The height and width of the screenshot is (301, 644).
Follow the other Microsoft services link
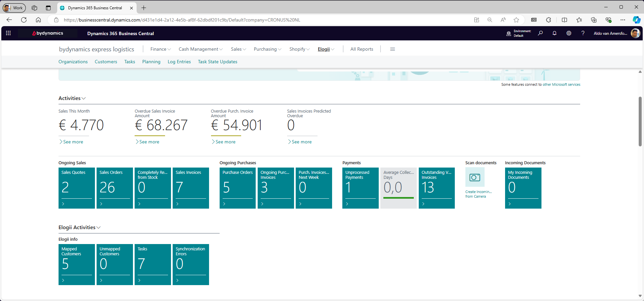[561, 85]
